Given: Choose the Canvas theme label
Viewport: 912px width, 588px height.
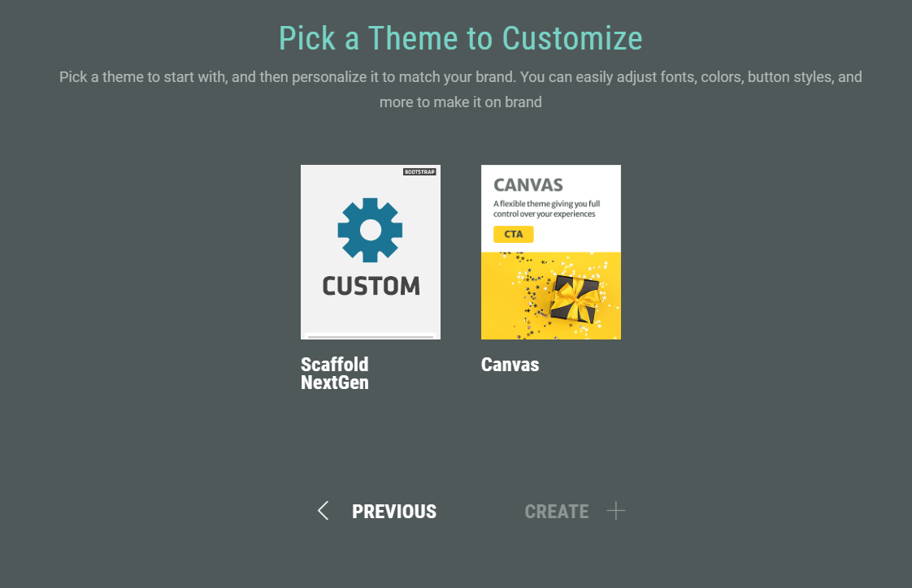Looking at the screenshot, I should (510, 365).
